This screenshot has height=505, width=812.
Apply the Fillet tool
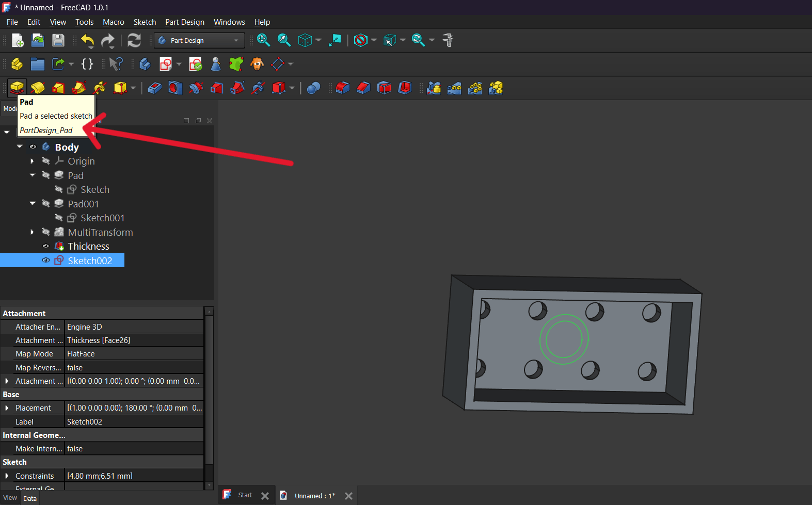pos(343,88)
